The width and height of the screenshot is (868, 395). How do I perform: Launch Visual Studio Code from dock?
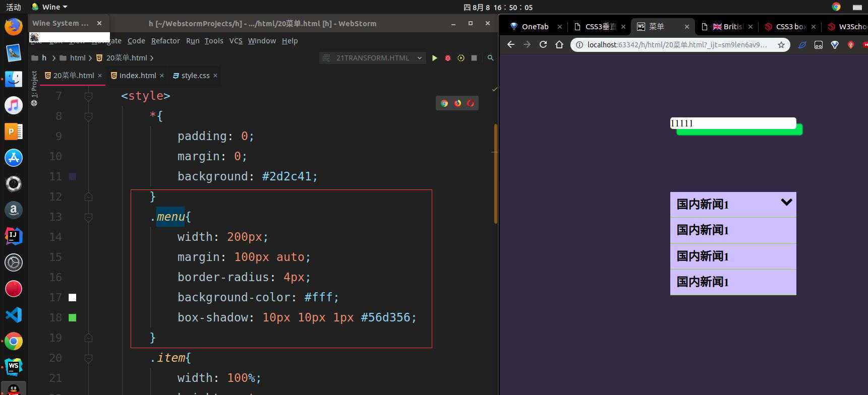coord(14,315)
